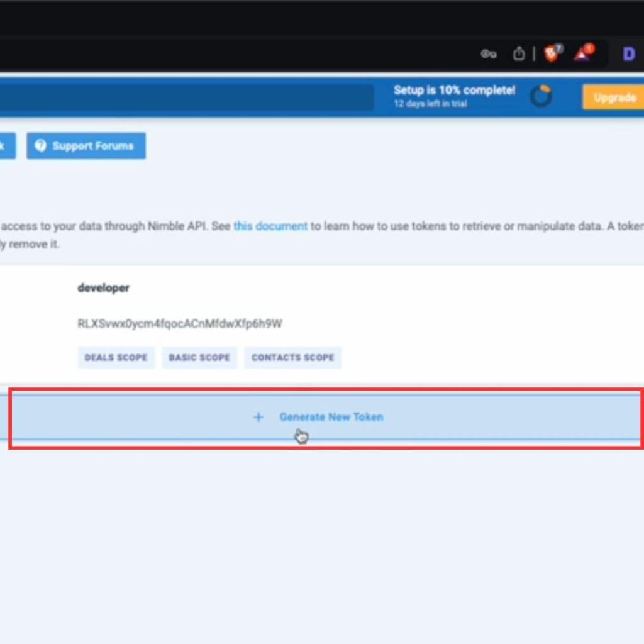Click the search field in the blue header

[189, 97]
